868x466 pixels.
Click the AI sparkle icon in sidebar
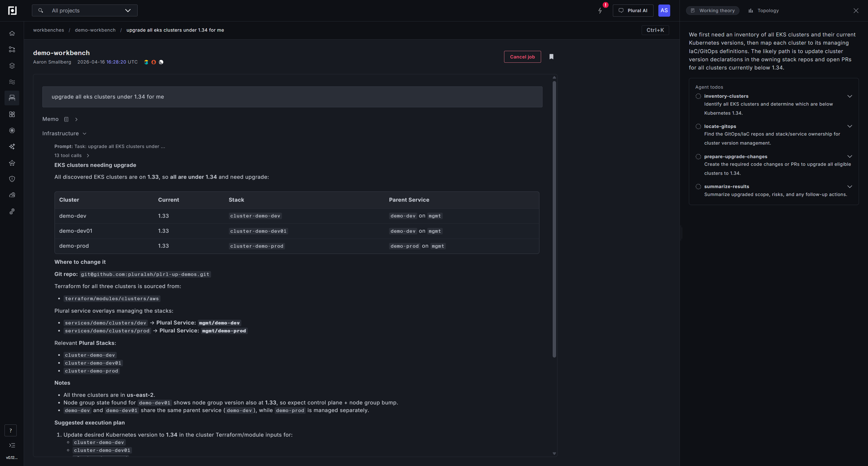coord(12,147)
